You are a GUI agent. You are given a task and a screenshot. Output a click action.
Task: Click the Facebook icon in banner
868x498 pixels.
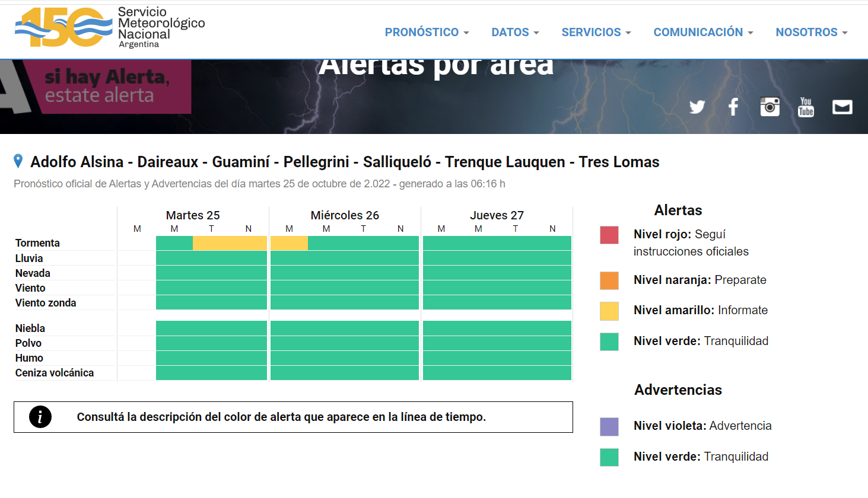click(x=733, y=107)
